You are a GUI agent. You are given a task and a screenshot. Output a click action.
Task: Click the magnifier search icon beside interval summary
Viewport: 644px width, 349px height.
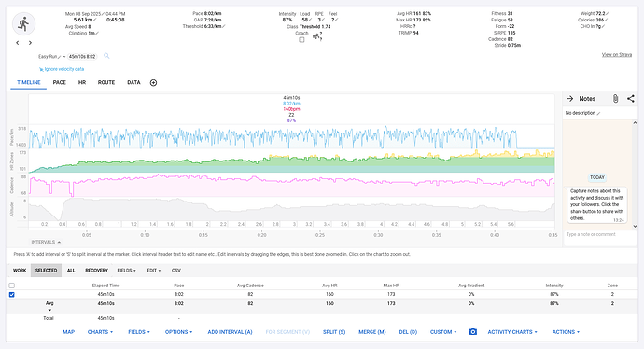pos(106,56)
